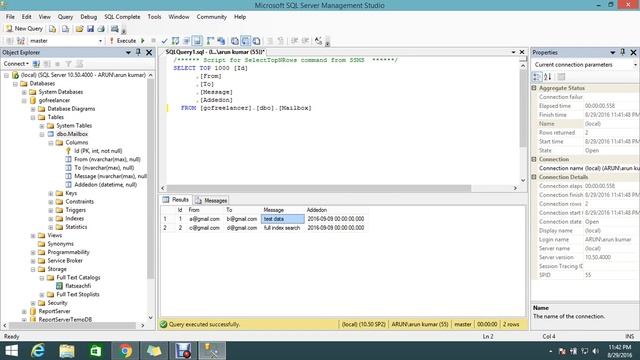Open the Query menu
This screenshot has height=360, width=640.
65,17
